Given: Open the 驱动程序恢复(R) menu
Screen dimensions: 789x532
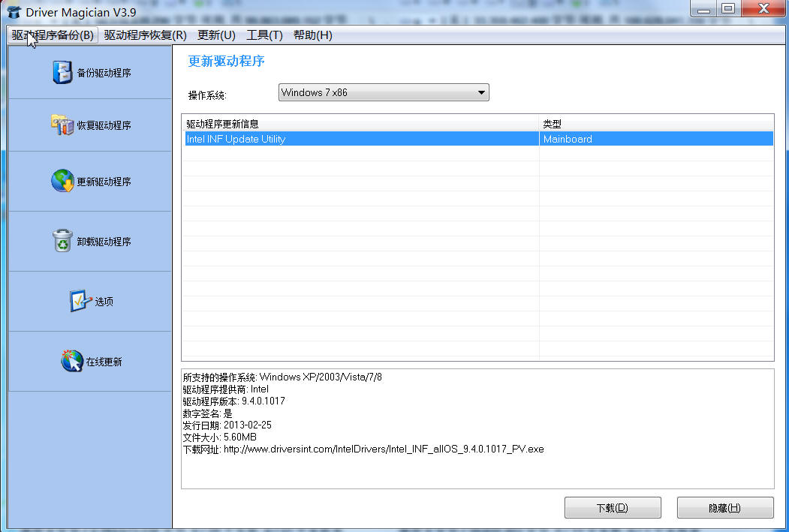Looking at the screenshot, I should (x=145, y=35).
